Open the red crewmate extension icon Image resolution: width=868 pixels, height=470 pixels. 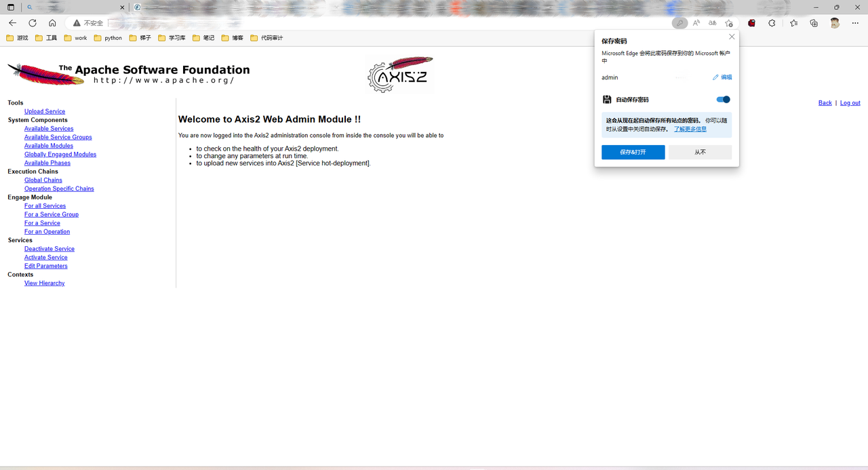pyautogui.click(x=751, y=23)
